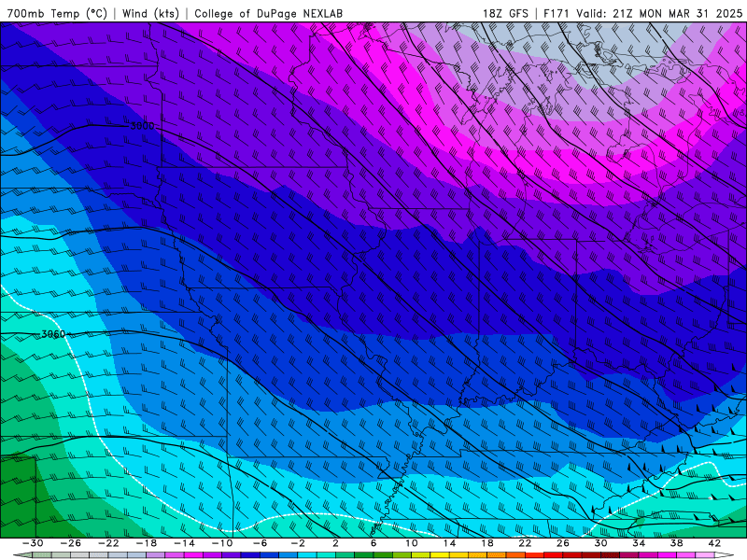Screen dimensions: 747x560
Task: Click the "−18" colorbar scale value
Action: coord(147,543)
